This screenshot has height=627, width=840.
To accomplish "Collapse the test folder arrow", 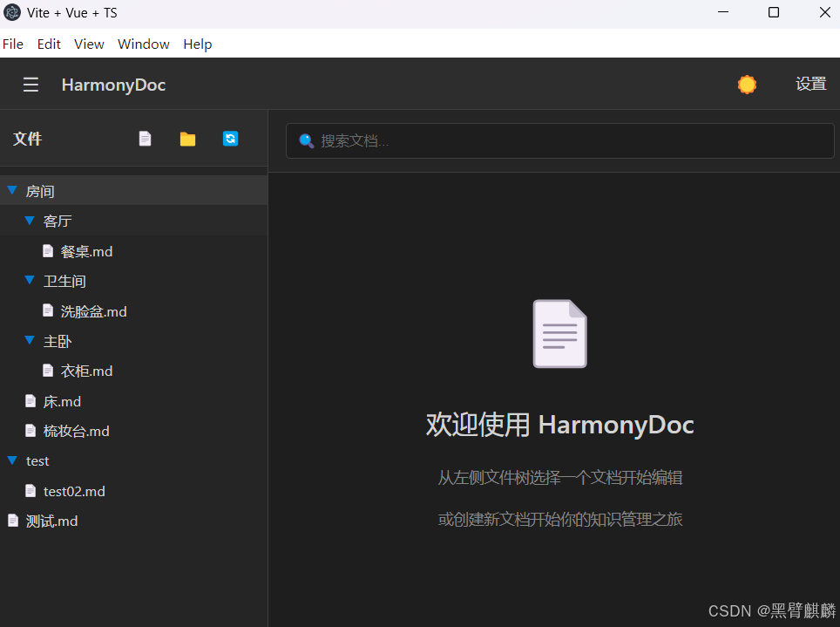I will 12,460.
